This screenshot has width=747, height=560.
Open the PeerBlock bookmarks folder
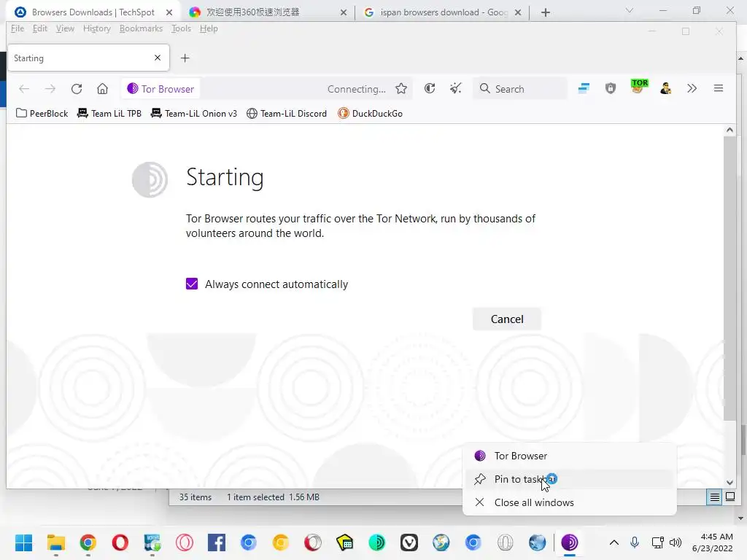42,113
